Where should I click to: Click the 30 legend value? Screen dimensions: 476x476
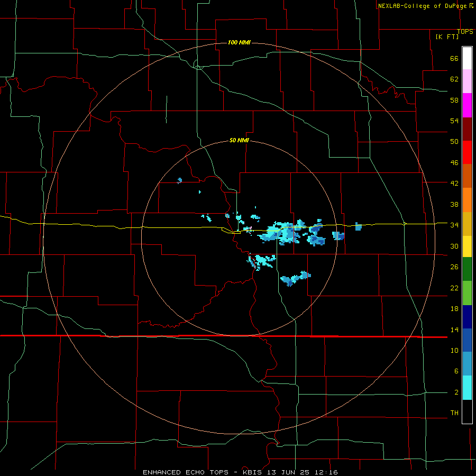coord(454,246)
